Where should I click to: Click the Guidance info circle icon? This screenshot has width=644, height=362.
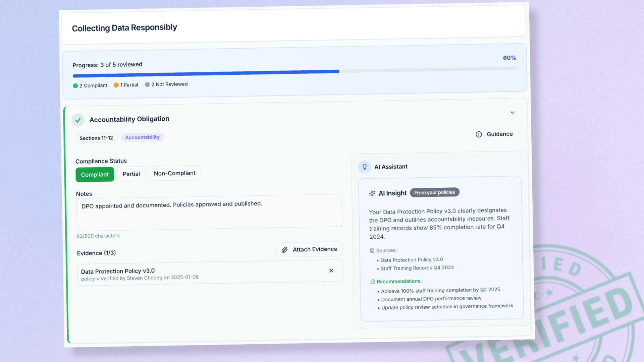tap(479, 134)
